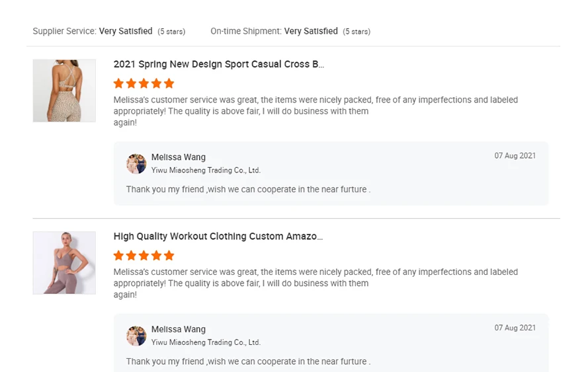
Task: Click the On-time Shipment "Very Satisfied" rating
Action: tap(311, 31)
